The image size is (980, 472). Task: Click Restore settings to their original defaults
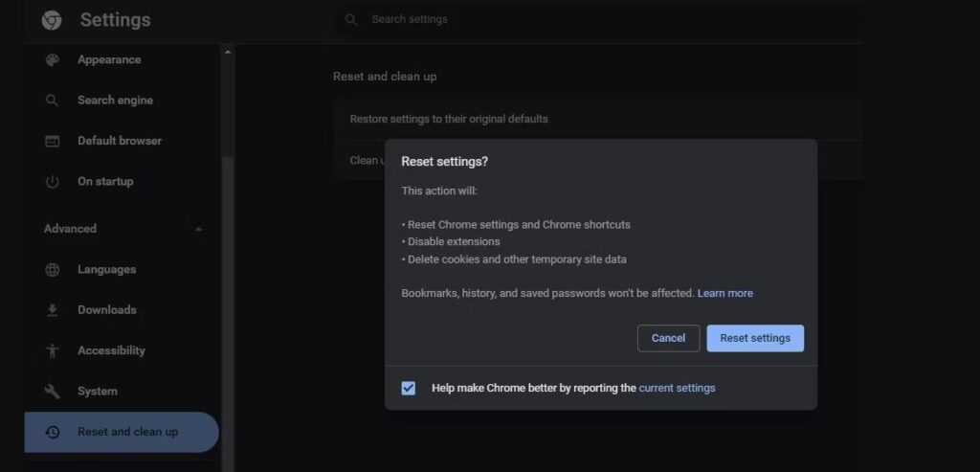click(598, 119)
